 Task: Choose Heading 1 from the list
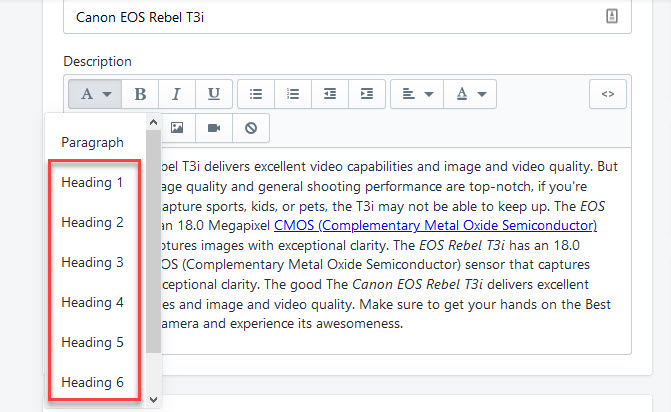pyautogui.click(x=92, y=183)
